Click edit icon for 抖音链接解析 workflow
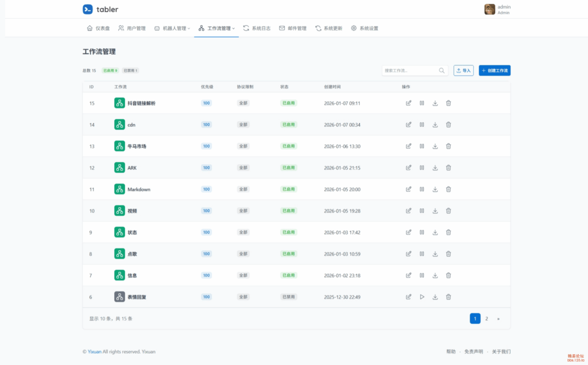 408,103
